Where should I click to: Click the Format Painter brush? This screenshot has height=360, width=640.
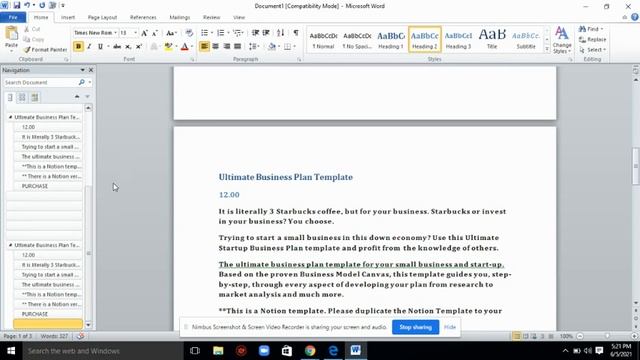(x=45, y=49)
